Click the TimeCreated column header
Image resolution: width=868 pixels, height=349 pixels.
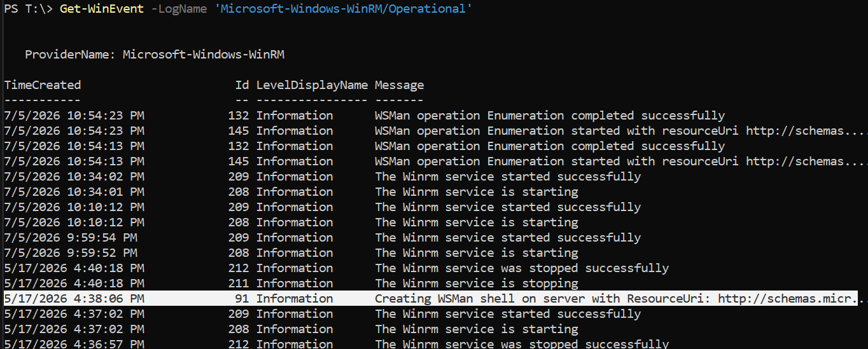point(43,85)
